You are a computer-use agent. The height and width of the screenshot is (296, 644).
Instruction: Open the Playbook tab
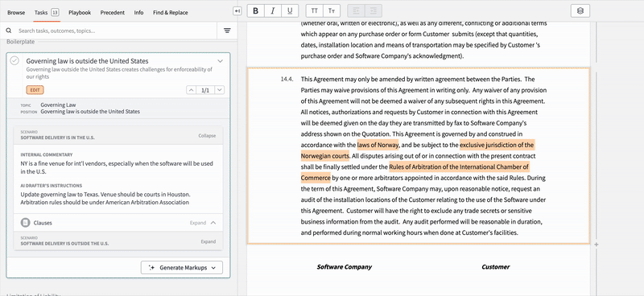coord(80,13)
